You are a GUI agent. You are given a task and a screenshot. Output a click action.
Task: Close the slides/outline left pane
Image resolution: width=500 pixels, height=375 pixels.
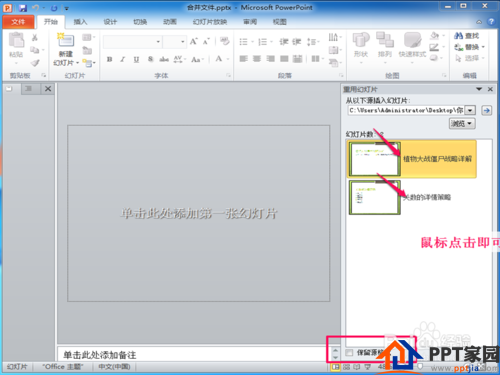48,89
